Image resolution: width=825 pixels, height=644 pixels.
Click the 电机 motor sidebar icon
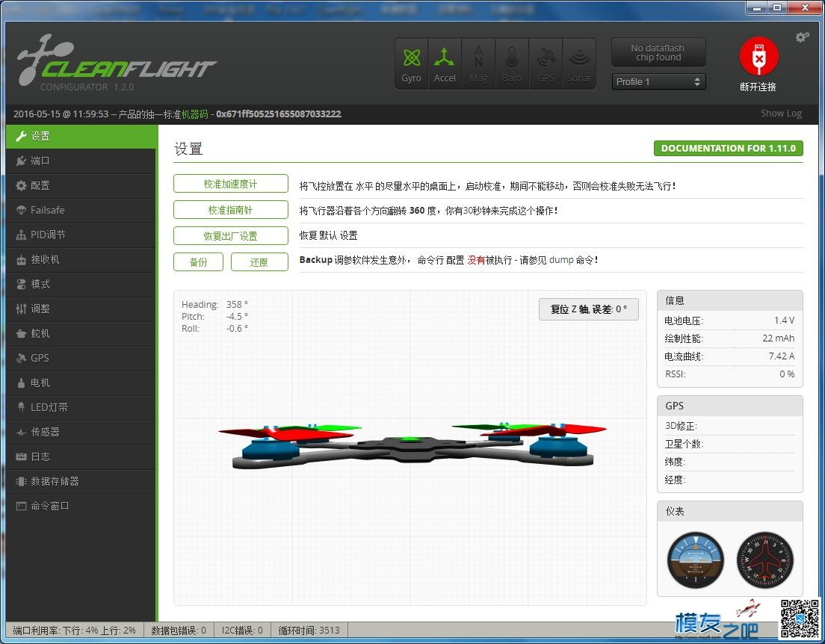coord(21,383)
